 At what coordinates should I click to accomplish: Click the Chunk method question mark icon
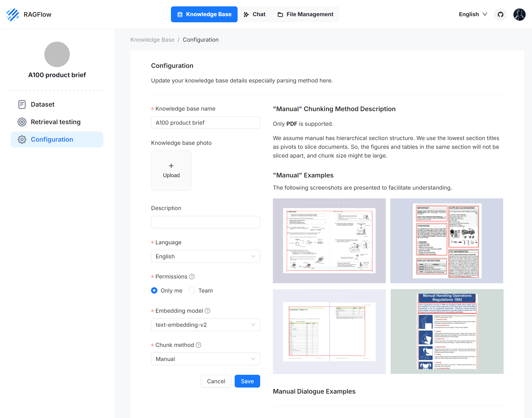pyautogui.click(x=198, y=345)
